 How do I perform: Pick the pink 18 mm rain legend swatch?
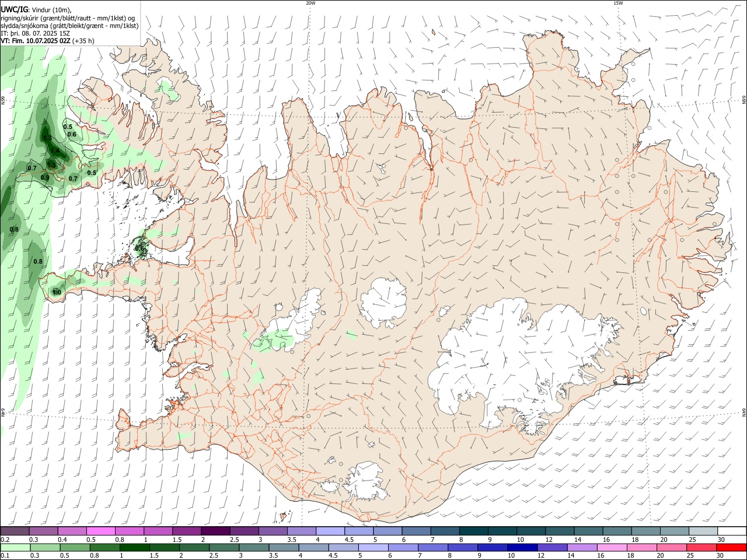(642, 547)
